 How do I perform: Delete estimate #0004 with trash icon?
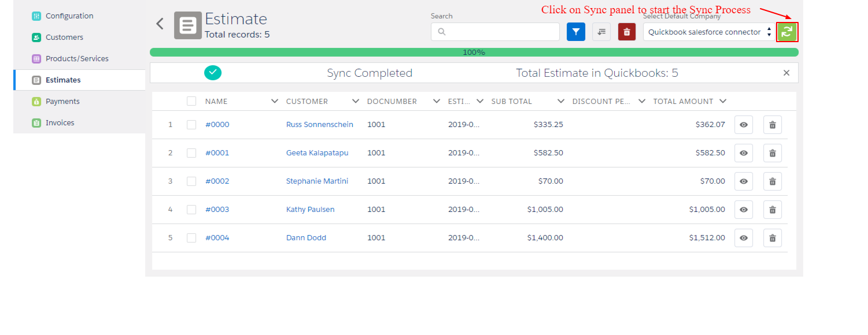773,238
